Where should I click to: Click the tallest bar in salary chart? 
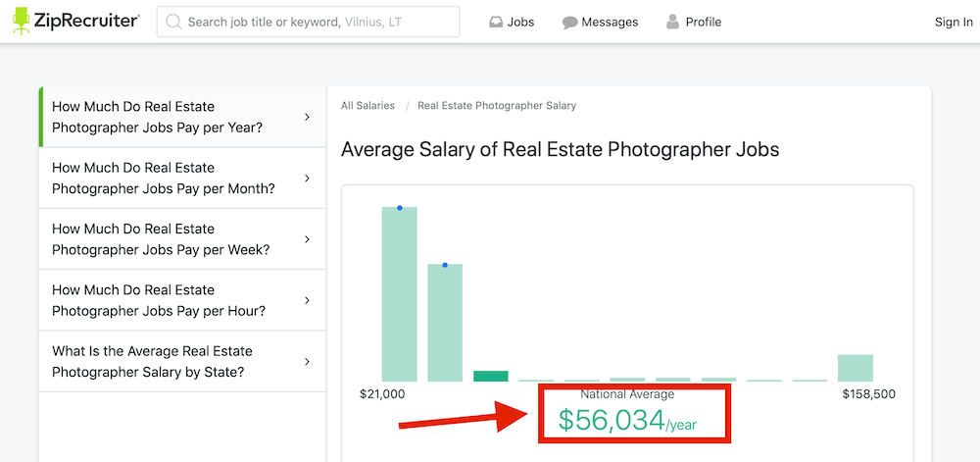[x=399, y=294]
